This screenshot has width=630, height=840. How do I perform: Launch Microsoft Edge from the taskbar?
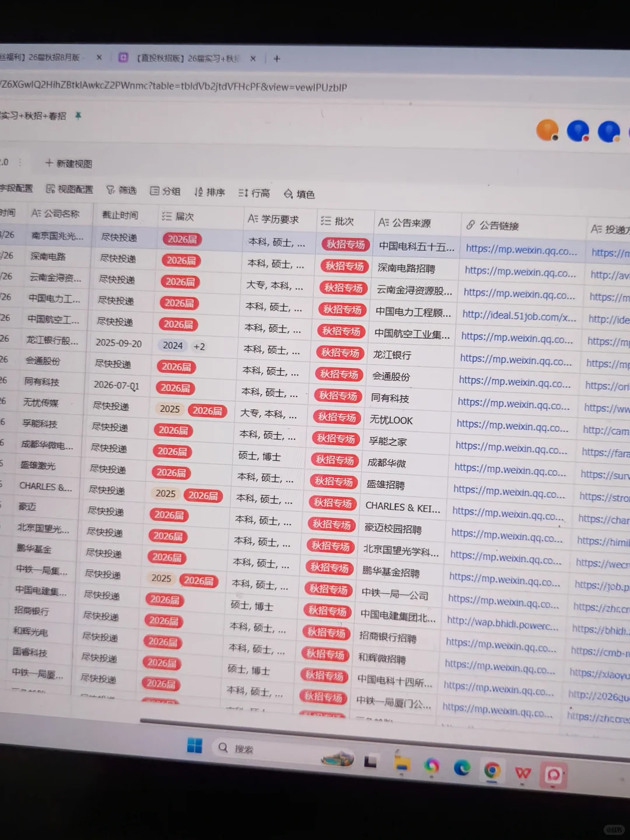tap(462, 768)
